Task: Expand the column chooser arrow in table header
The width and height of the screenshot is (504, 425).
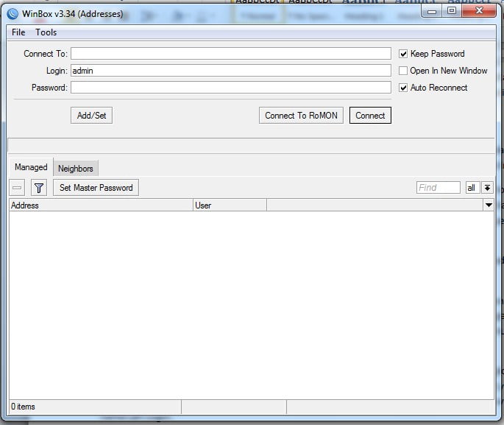Action: 489,205
